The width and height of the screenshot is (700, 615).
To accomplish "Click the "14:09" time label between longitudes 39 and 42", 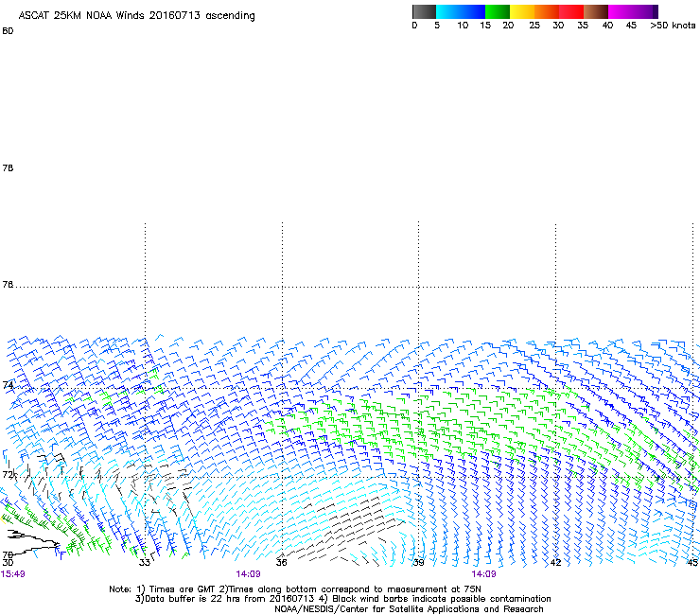I will (483, 574).
